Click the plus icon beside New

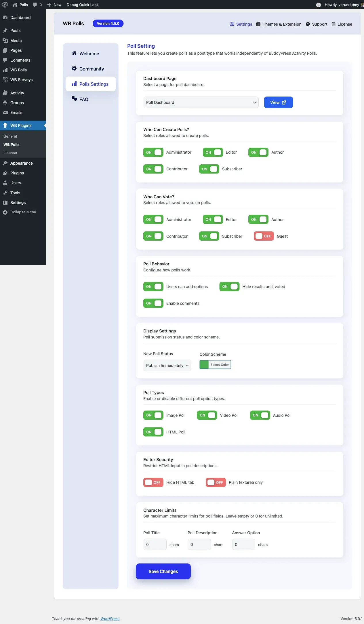tap(49, 5)
